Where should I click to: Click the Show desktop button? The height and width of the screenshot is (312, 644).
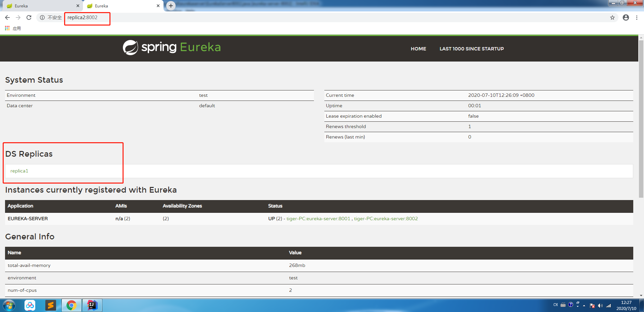pyautogui.click(x=641, y=305)
